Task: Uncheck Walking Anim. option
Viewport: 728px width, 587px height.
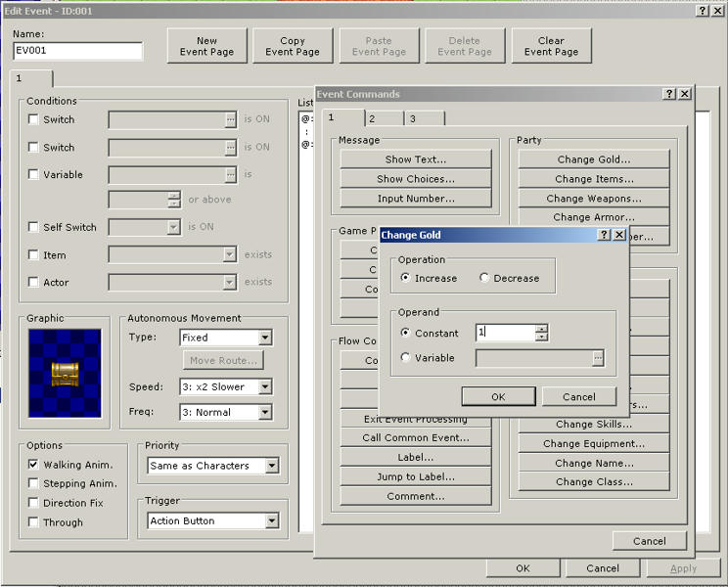Action: 33,465
